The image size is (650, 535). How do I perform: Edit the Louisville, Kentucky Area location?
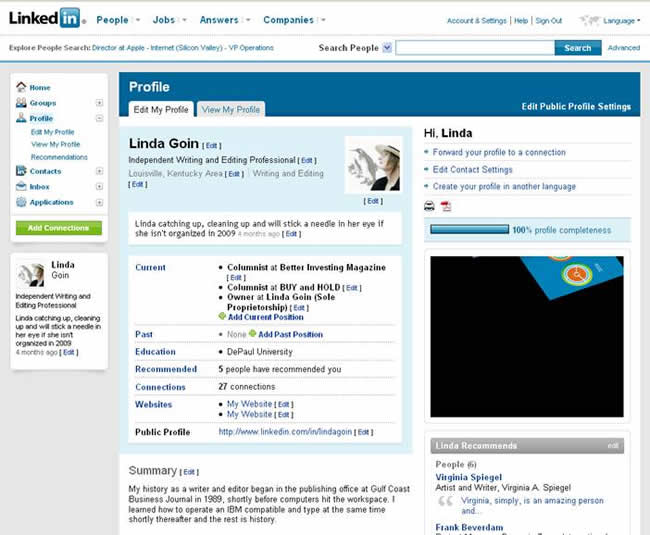[234, 174]
